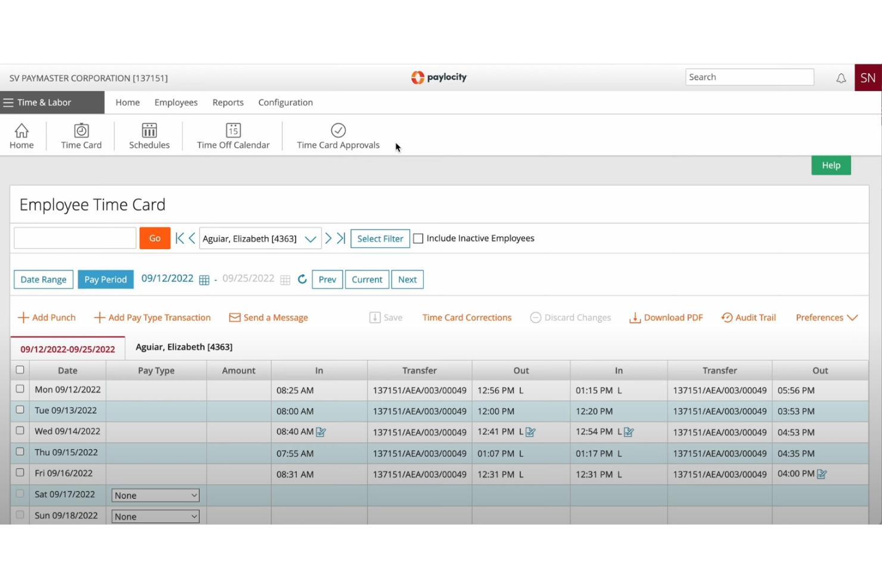Viewport: 882px width, 588px height.
Task: Open the Home icon in toolbar
Action: pyautogui.click(x=21, y=136)
